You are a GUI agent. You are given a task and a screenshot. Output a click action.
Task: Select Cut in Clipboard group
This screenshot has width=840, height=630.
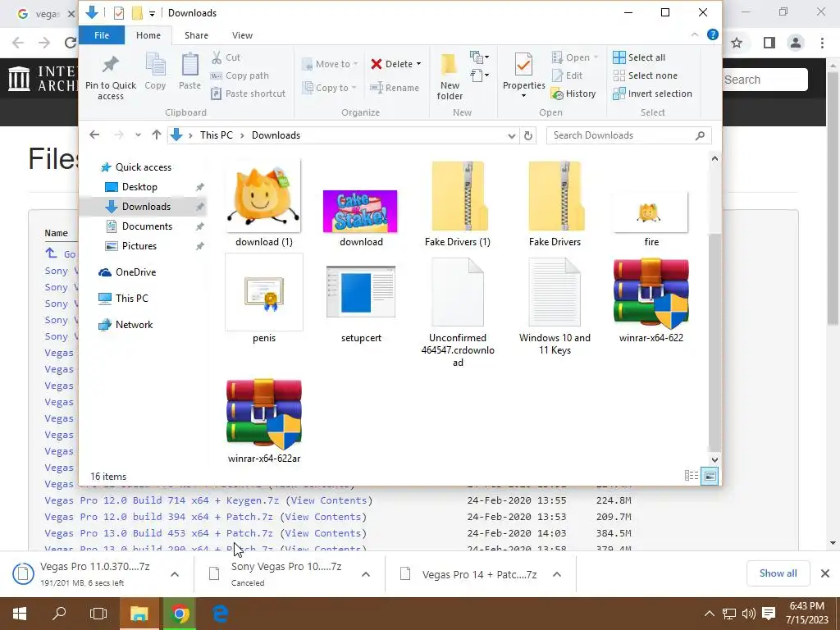(x=226, y=57)
